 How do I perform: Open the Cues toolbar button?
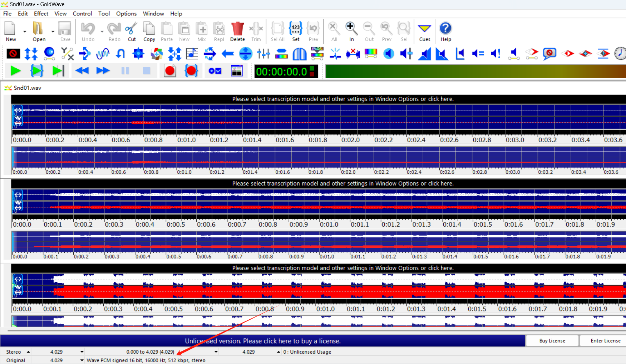pos(425,31)
